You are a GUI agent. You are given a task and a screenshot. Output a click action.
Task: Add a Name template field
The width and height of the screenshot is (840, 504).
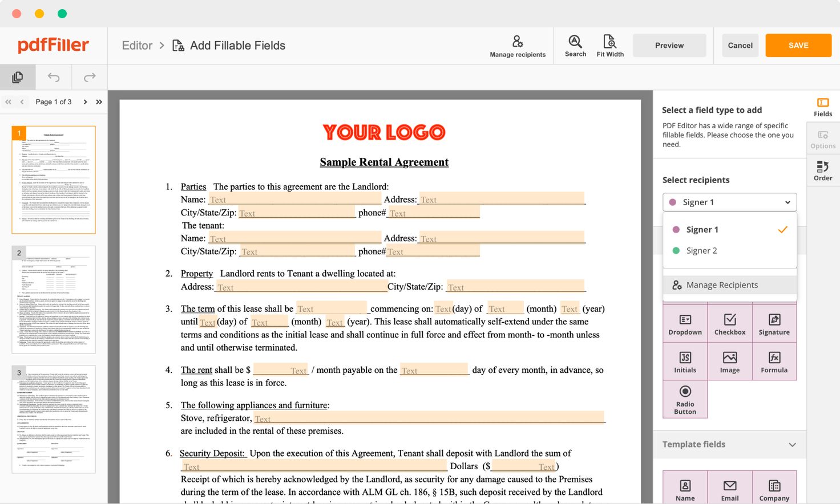685,488
